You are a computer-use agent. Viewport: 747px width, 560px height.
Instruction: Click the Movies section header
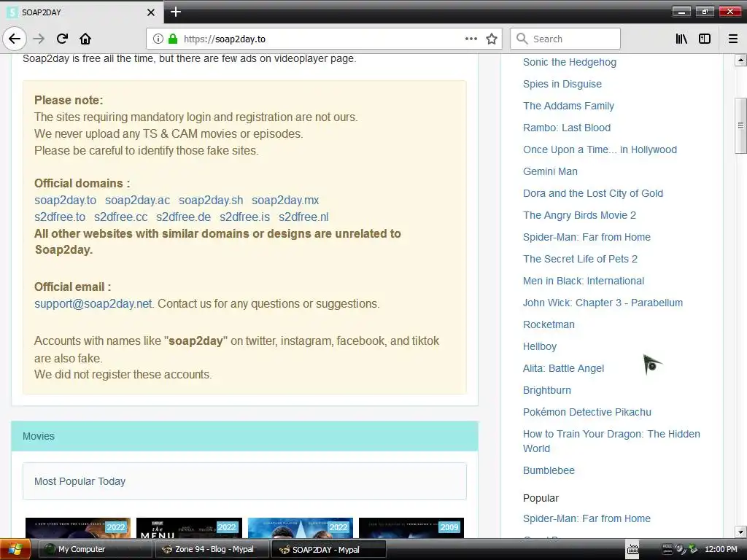244,436
